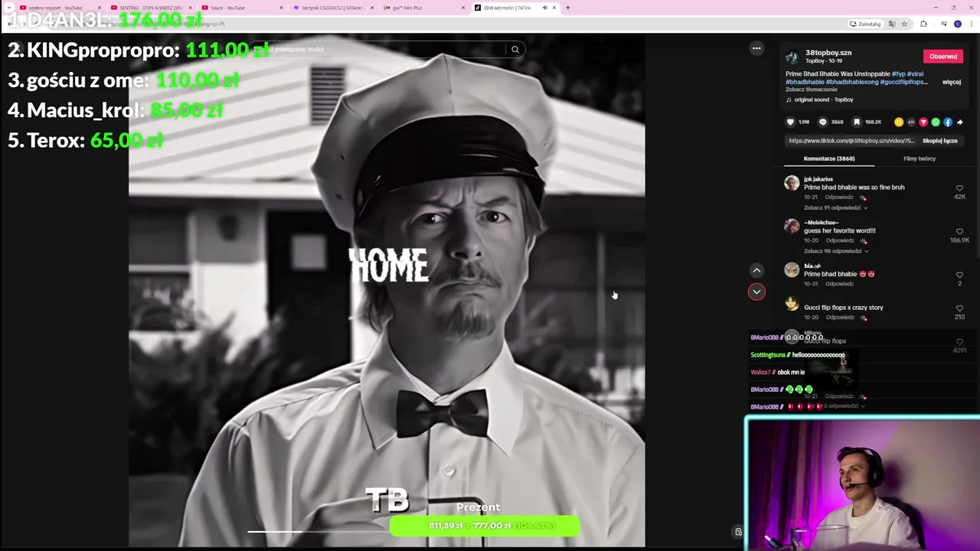This screenshot has width=980, height=551.
Task: Open browser profile avatar icon
Action: coord(958,24)
